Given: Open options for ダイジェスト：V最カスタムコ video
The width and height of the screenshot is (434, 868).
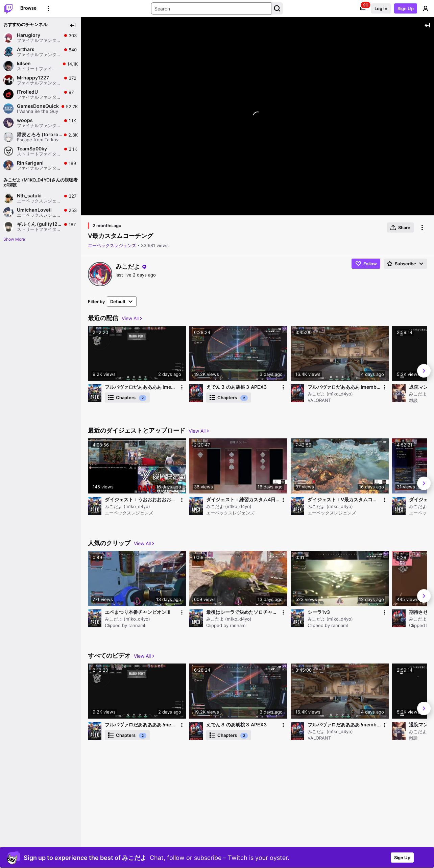Looking at the screenshot, I should [x=385, y=500].
